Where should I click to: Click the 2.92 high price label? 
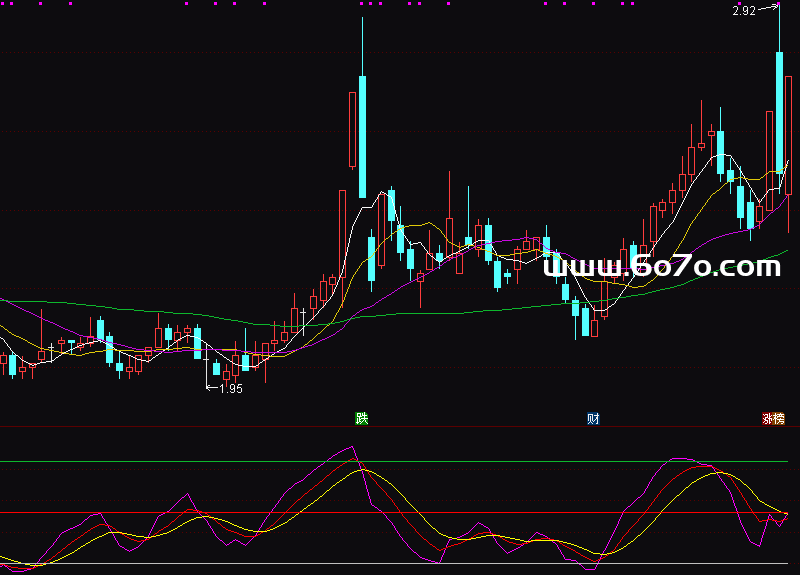click(743, 11)
